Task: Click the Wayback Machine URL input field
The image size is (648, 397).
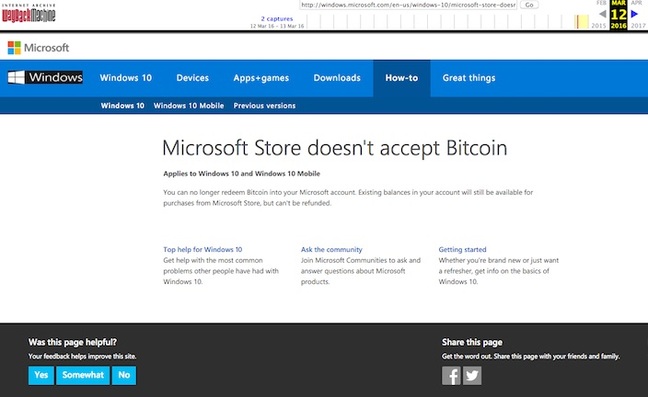Action: 408,5
